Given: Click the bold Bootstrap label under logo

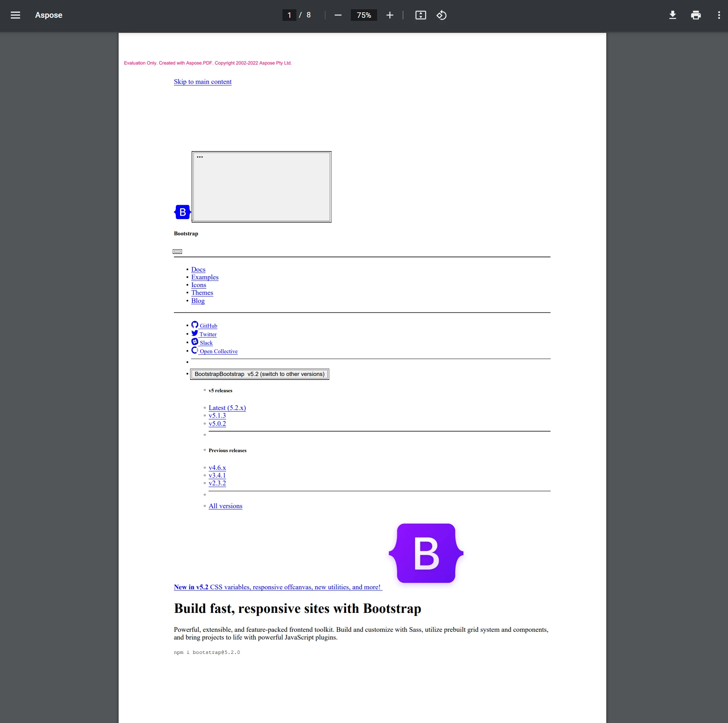Looking at the screenshot, I should tap(186, 233).
